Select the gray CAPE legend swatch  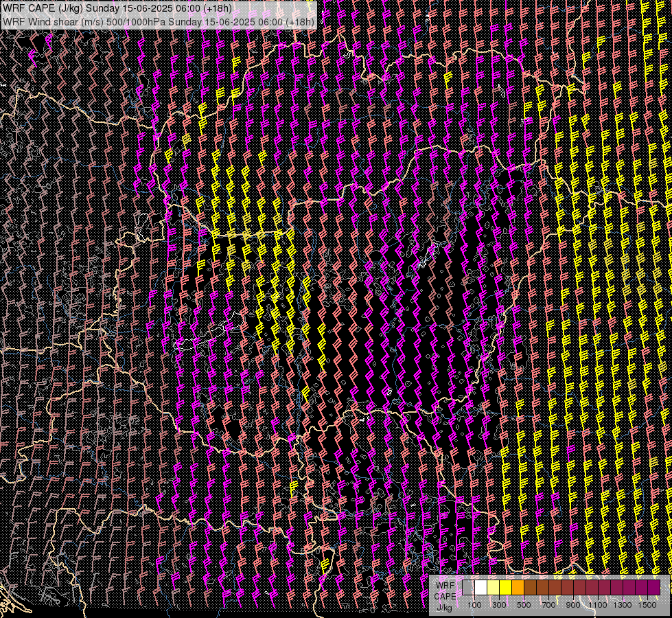click(x=468, y=587)
